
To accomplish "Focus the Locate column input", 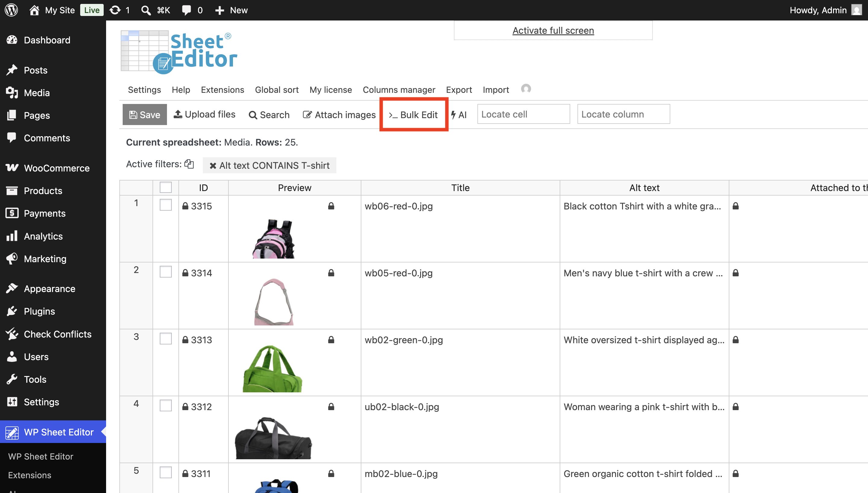I will pos(624,114).
